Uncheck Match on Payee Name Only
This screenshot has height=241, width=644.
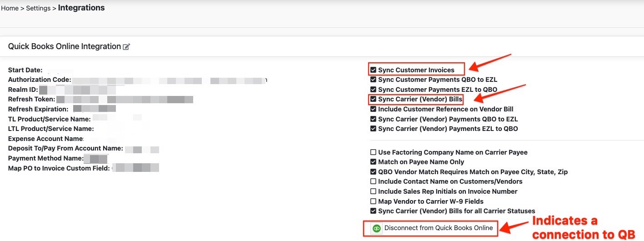373,162
